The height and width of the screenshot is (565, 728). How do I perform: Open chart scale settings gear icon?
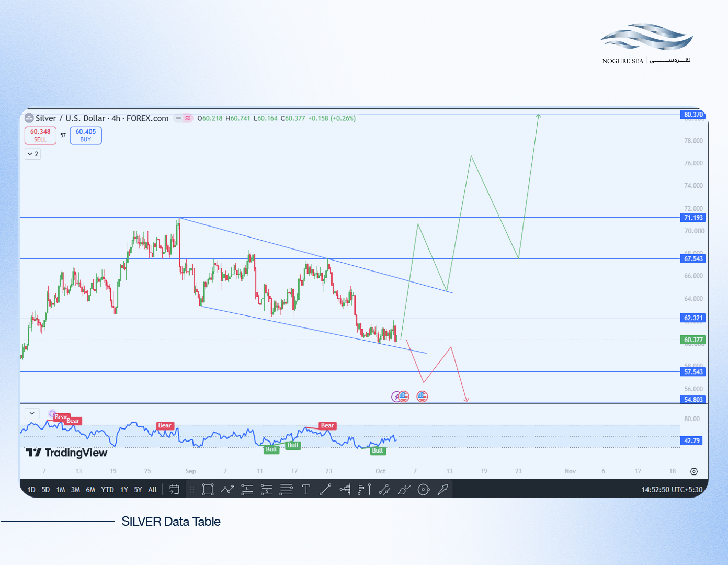click(694, 471)
